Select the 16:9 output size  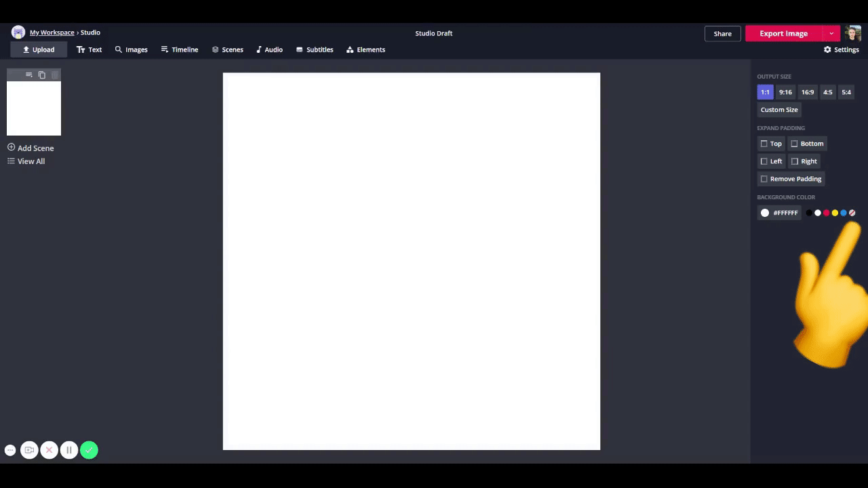[808, 92]
